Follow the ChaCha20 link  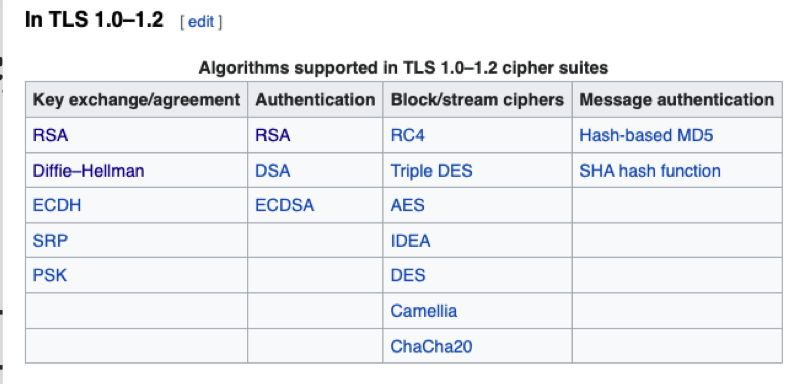point(431,346)
